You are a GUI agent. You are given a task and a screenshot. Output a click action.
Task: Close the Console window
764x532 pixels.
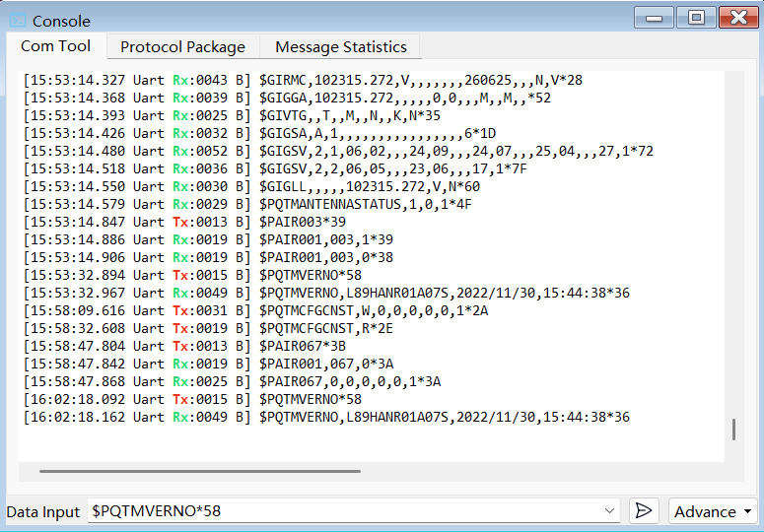(x=738, y=18)
